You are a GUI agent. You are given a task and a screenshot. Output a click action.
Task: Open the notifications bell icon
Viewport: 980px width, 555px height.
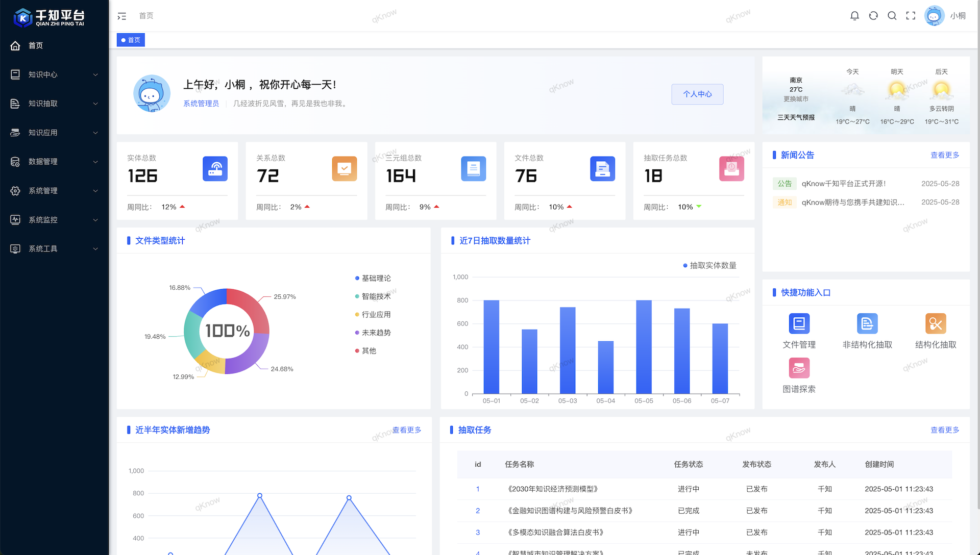pyautogui.click(x=854, y=16)
